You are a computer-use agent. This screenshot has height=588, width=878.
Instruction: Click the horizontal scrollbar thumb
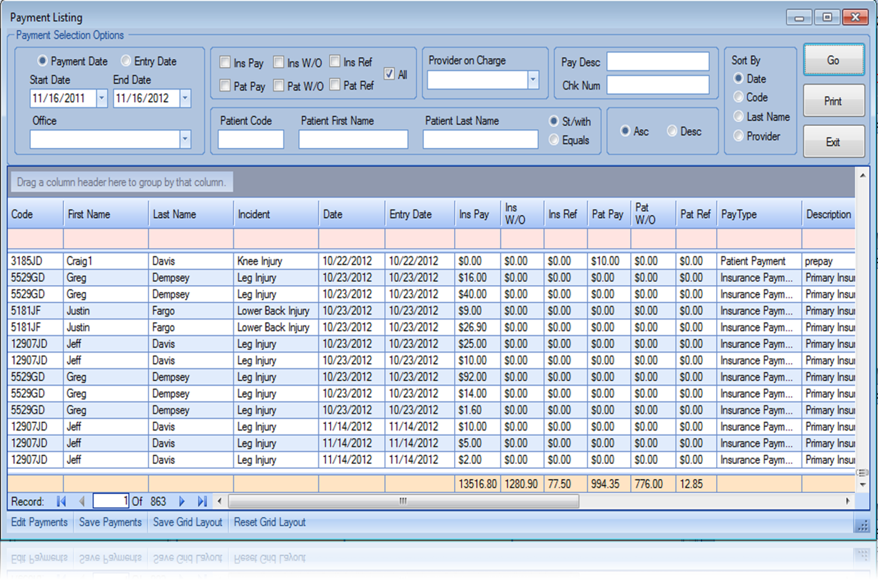[403, 501]
